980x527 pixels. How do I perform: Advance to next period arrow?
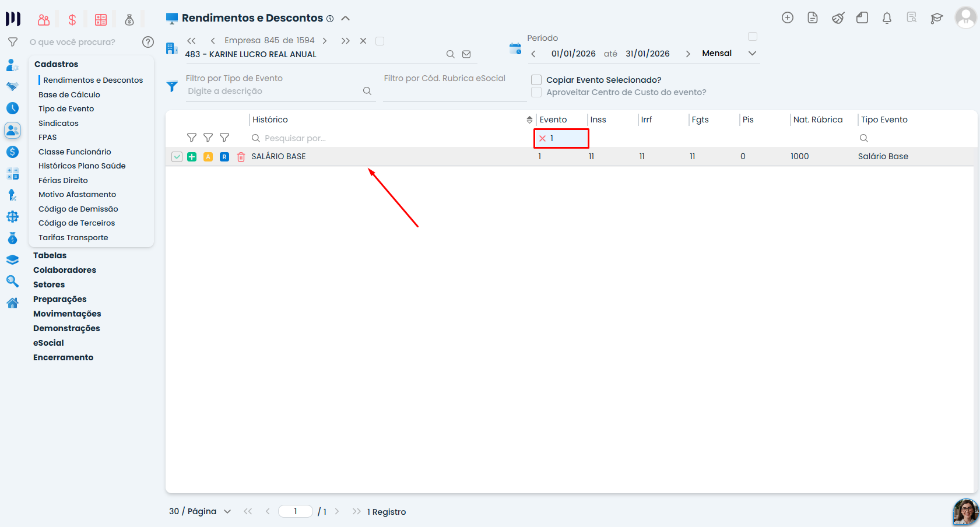click(x=688, y=54)
